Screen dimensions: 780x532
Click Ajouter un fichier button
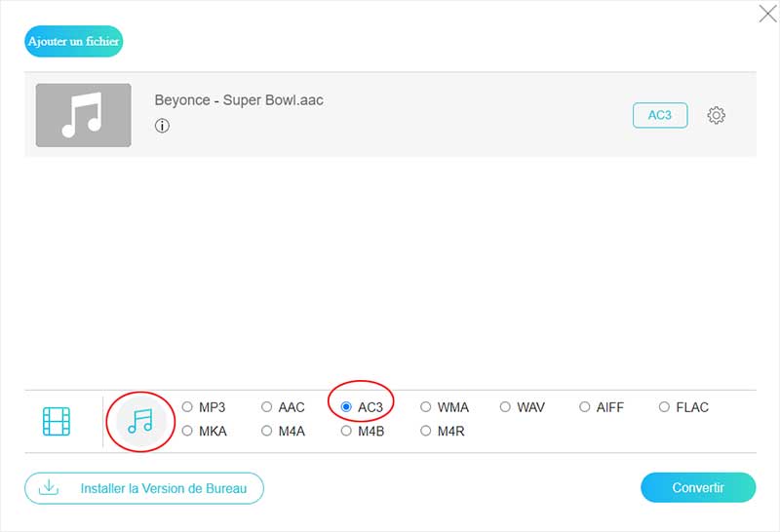73,41
